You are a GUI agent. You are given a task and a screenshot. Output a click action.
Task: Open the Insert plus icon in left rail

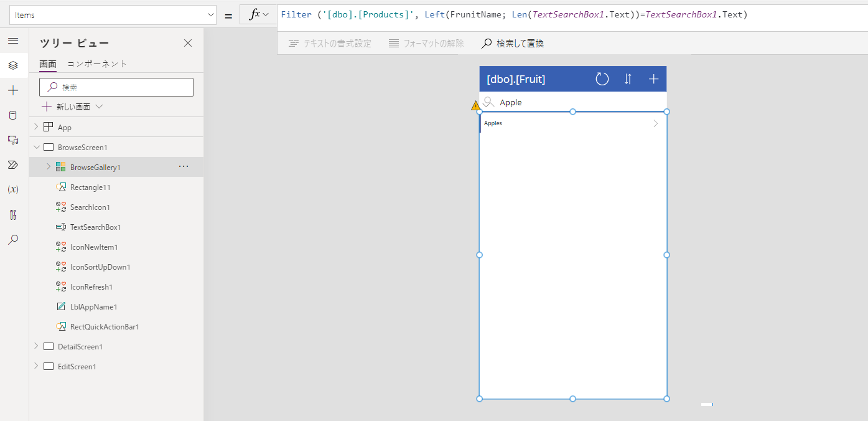pyautogui.click(x=13, y=90)
